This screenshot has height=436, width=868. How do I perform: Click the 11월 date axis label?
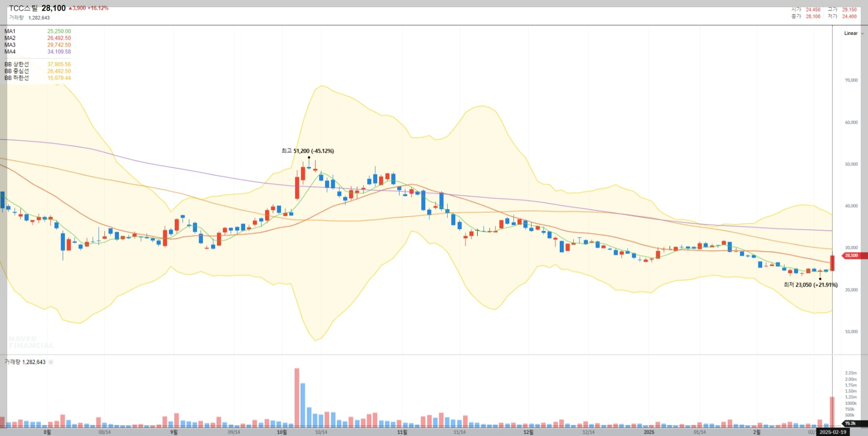(x=402, y=432)
